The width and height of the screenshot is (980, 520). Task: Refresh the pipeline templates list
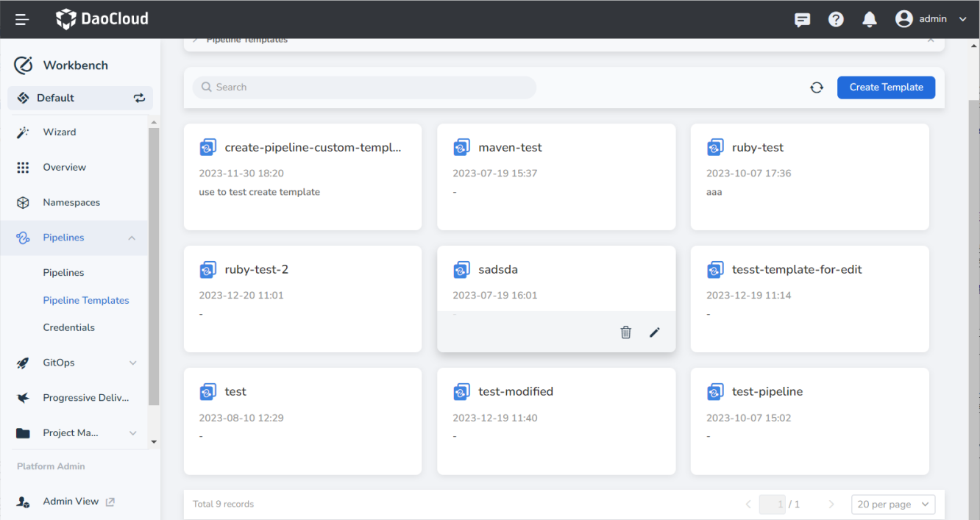[817, 88]
